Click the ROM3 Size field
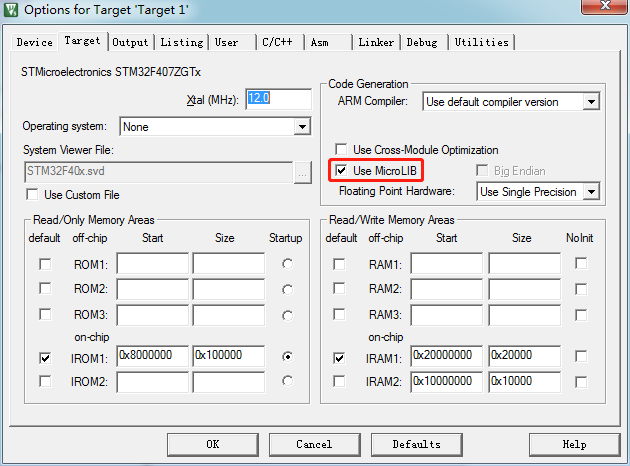 tap(229, 315)
